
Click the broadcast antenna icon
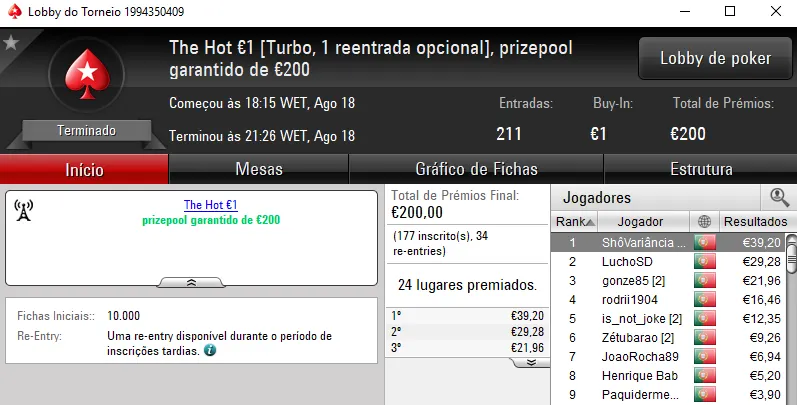pyautogui.click(x=25, y=210)
